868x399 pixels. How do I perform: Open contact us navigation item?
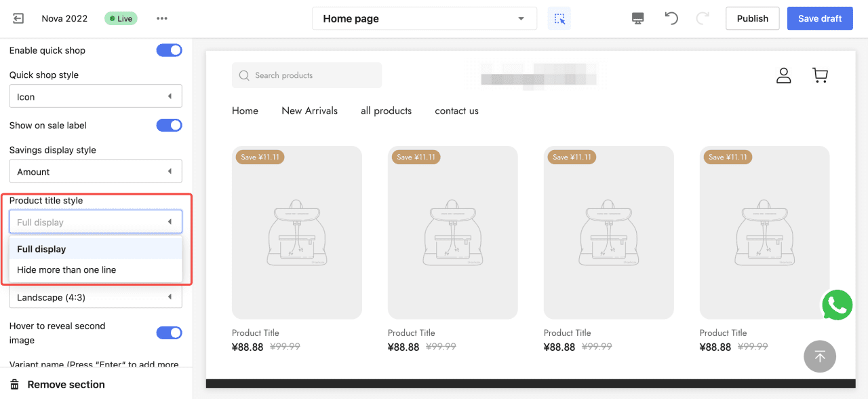[x=456, y=111]
